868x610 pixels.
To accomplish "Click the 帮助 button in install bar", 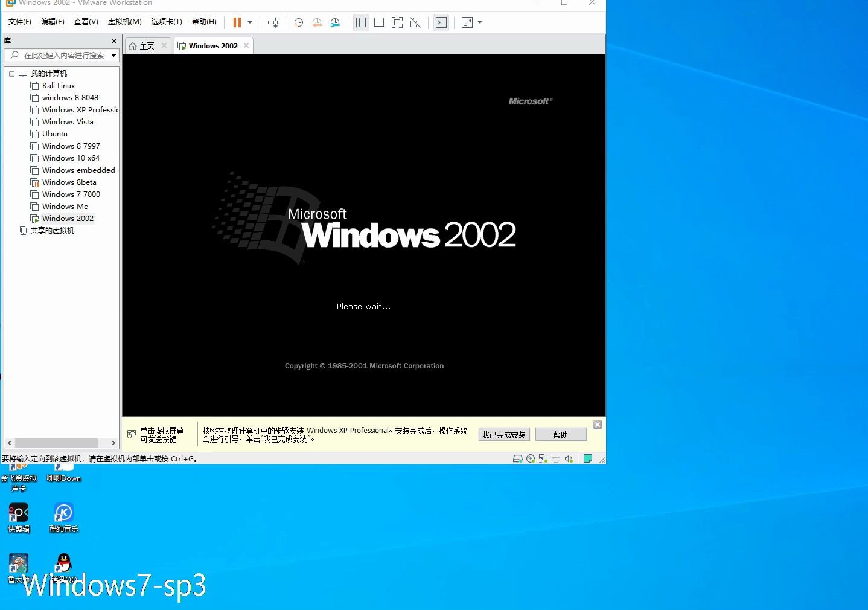I will [x=561, y=435].
